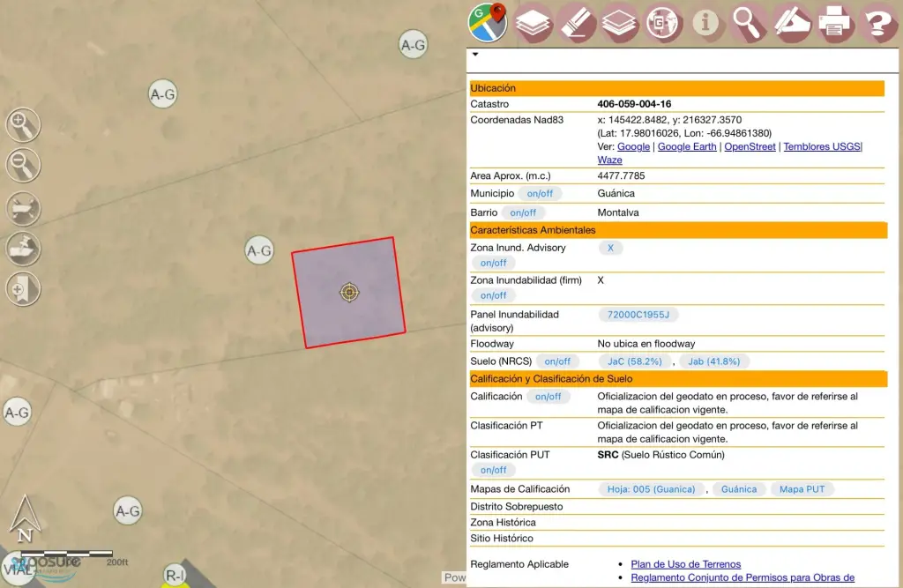The height and width of the screenshot is (588, 903).
Task: Open help with the question mark icon
Action: tap(877, 22)
